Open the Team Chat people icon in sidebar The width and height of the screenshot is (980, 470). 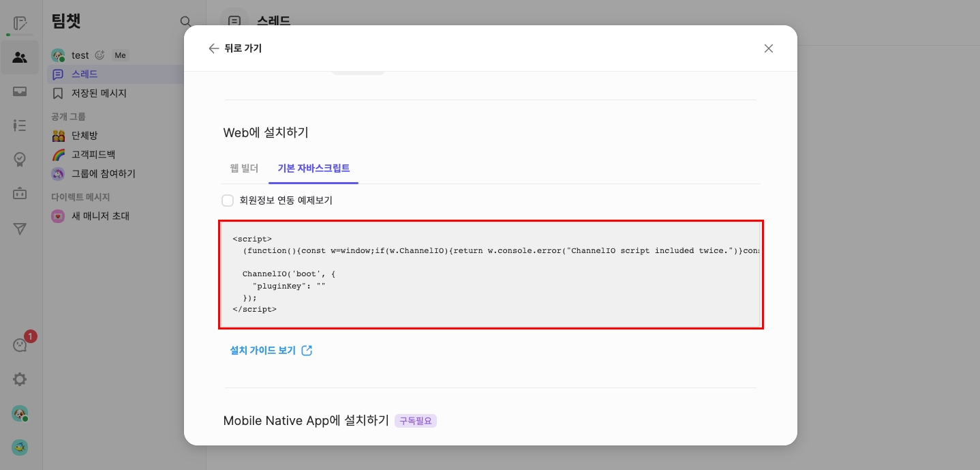click(x=20, y=57)
